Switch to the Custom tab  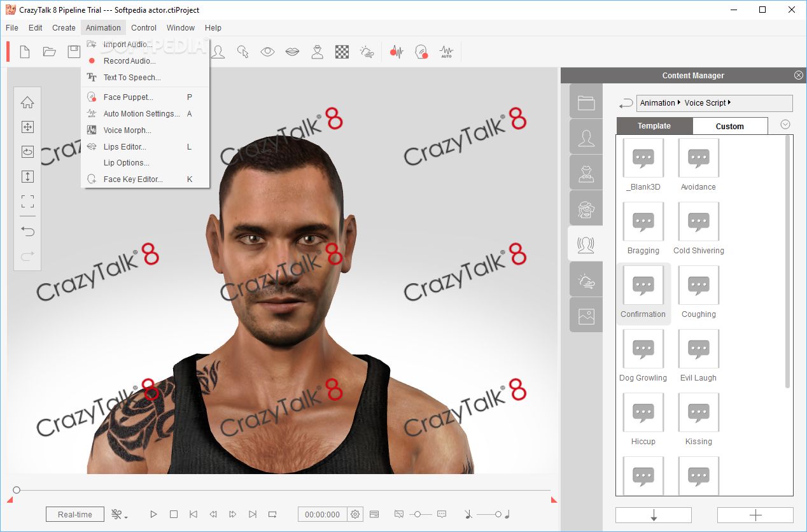(729, 126)
